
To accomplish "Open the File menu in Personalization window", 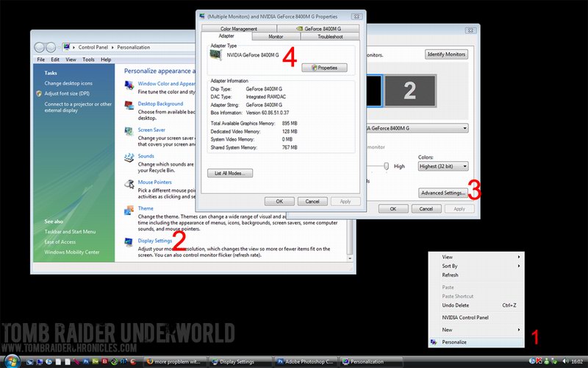I will 41,60.
